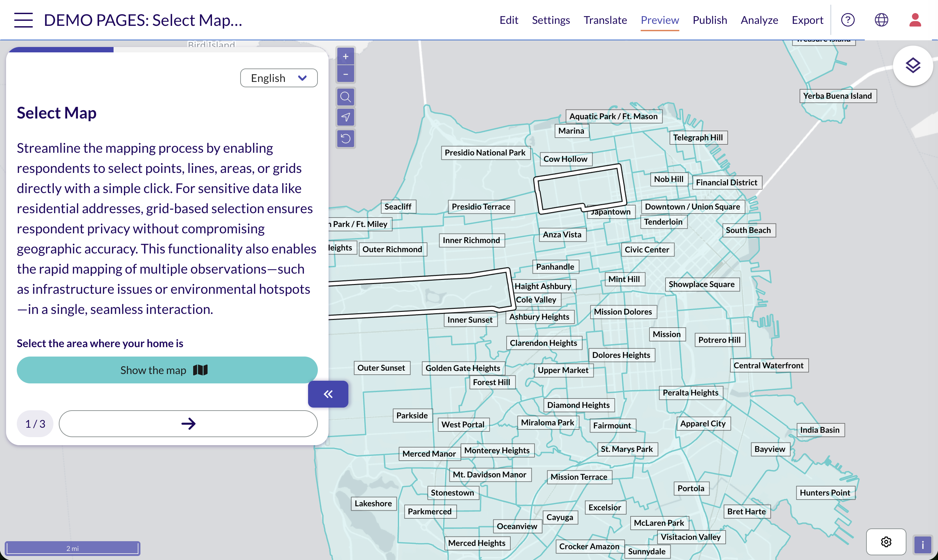This screenshot has height=560, width=938.
Task: Open the map settings gear
Action: (x=886, y=542)
